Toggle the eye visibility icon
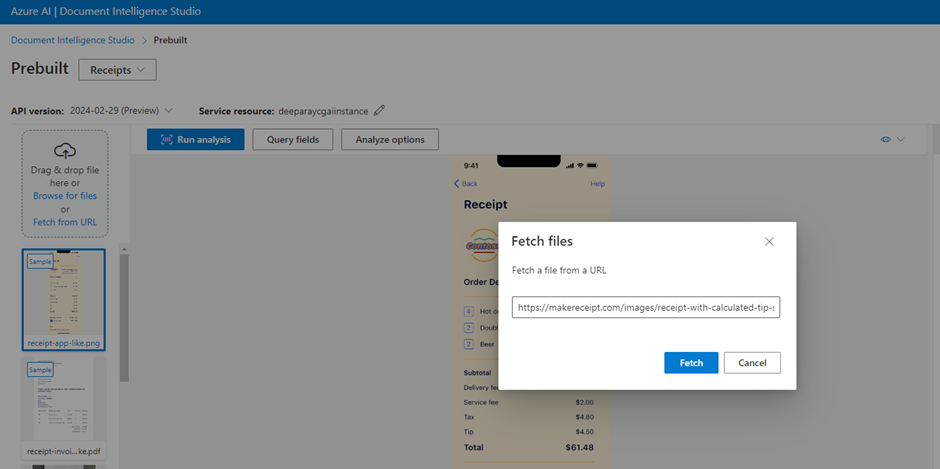The height and width of the screenshot is (469, 940). (885, 139)
